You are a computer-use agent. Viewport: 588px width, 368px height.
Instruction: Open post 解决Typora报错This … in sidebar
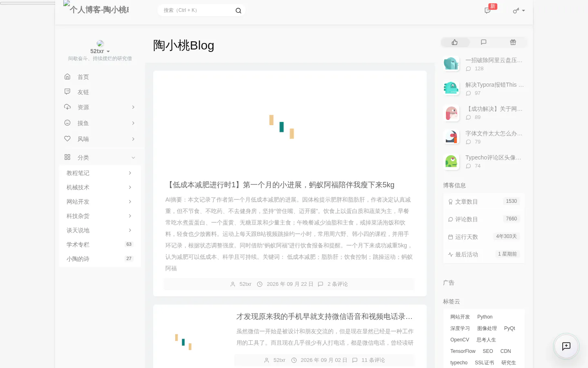coord(494,85)
